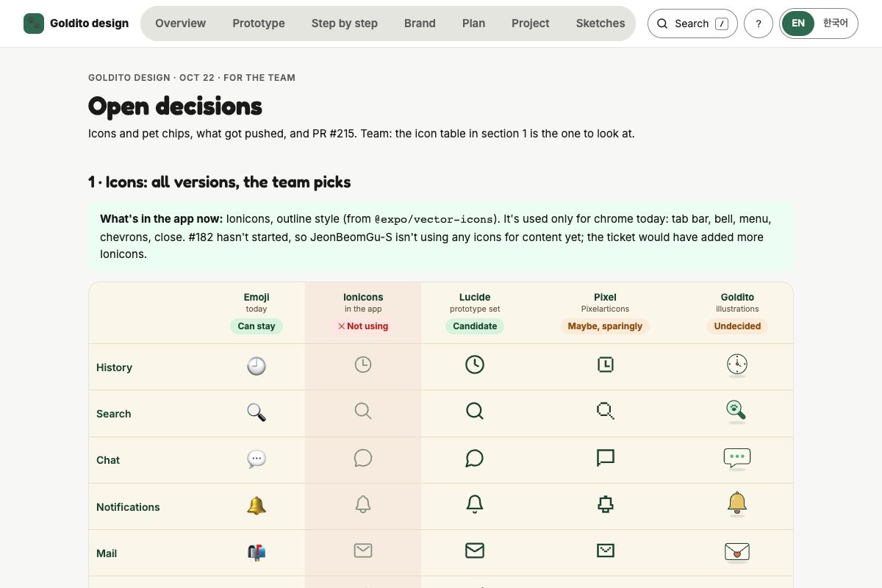Click the Mail row label
Screen dimensions: 882x588
pos(107,553)
